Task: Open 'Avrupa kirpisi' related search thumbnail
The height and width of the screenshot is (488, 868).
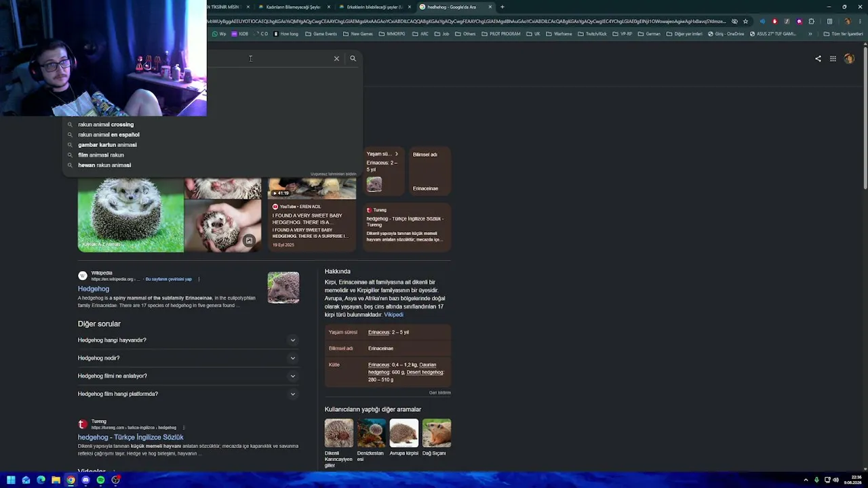Action: 403,433
